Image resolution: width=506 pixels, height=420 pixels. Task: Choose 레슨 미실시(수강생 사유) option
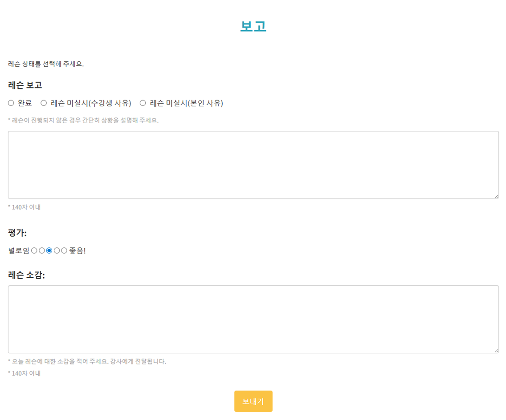pyautogui.click(x=44, y=103)
